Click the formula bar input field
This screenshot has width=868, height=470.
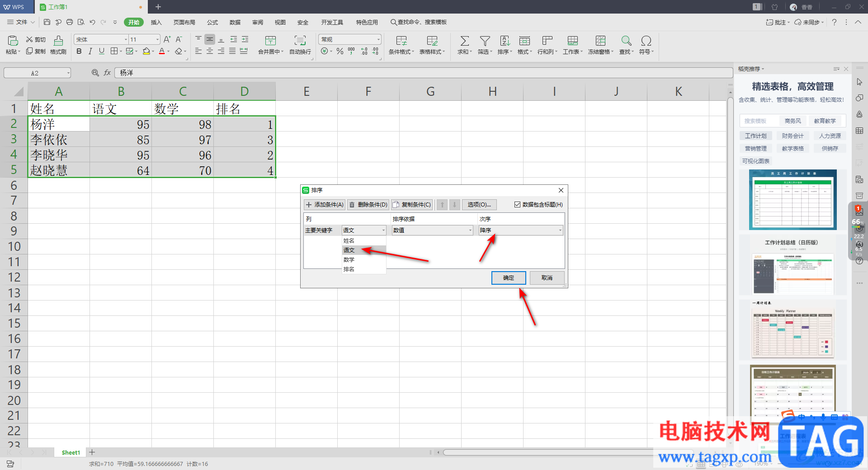423,73
